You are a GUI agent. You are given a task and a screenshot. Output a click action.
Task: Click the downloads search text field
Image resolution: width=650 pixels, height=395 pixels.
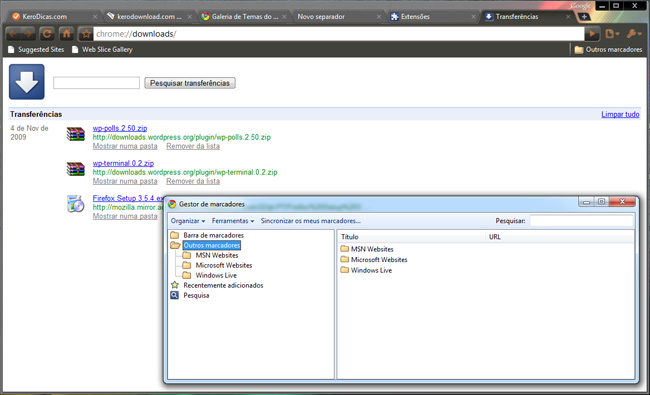pos(96,83)
